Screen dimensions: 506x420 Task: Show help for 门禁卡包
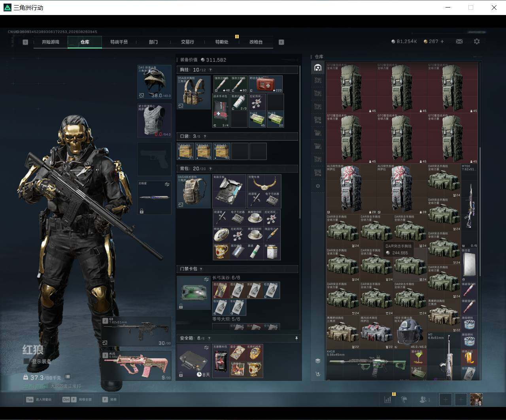pyautogui.click(x=201, y=269)
